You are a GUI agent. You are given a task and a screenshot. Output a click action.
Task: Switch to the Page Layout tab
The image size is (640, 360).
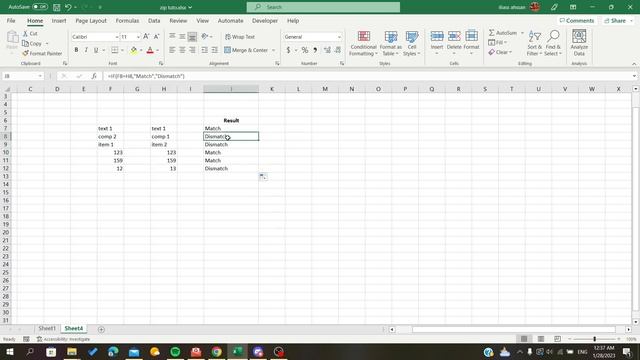click(x=91, y=20)
